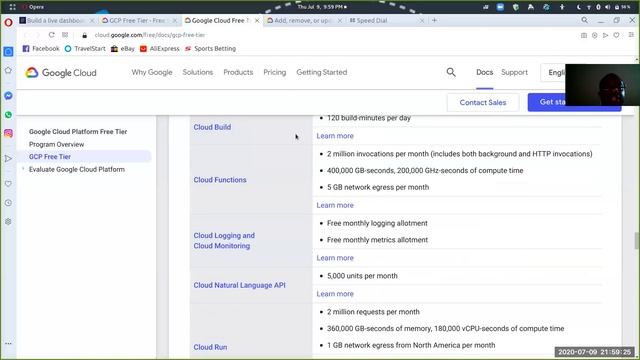Go back to previous page
The height and width of the screenshot is (360, 640).
pyautogui.click(x=26, y=35)
